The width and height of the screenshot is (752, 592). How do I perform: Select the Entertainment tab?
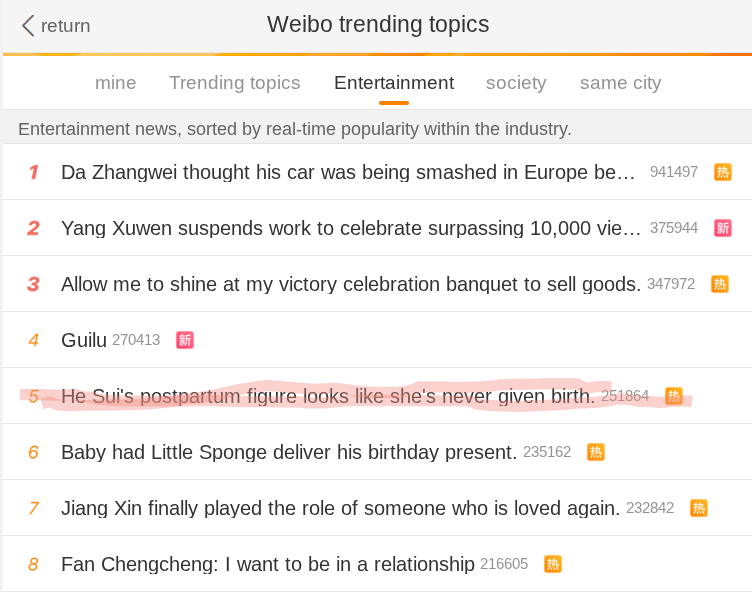tap(394, 83)
